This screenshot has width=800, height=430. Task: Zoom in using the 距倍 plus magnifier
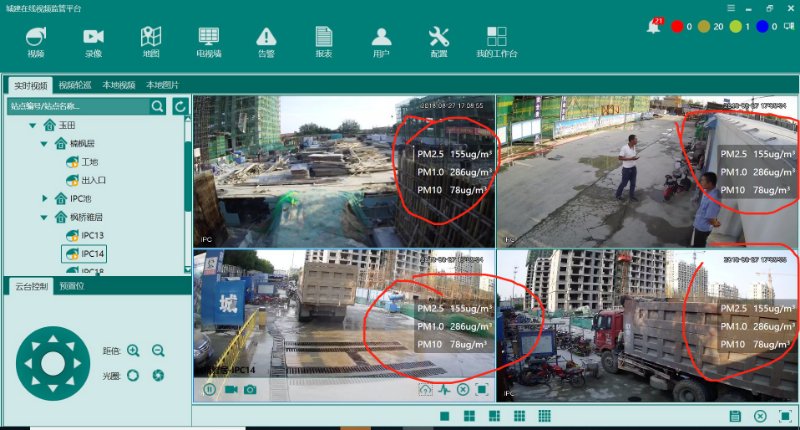(134, 350)
